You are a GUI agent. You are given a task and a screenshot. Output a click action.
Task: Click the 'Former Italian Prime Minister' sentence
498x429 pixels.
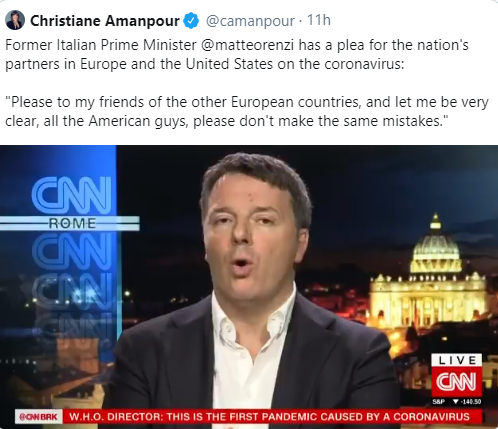pos(237,54)
